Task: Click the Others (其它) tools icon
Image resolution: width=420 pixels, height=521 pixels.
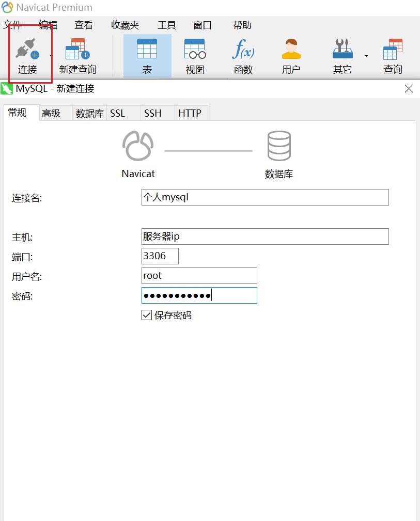Action: point(343,49)
